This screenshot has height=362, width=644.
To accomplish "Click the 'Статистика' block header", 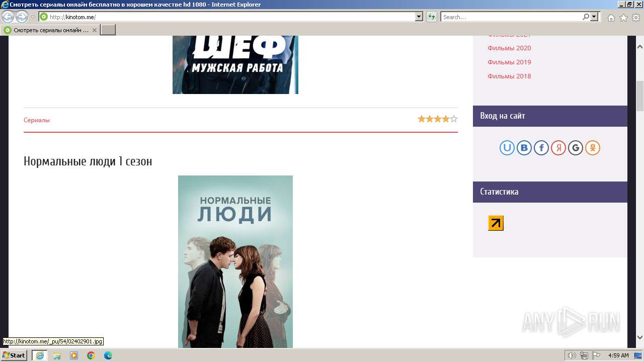I will 550,192.
